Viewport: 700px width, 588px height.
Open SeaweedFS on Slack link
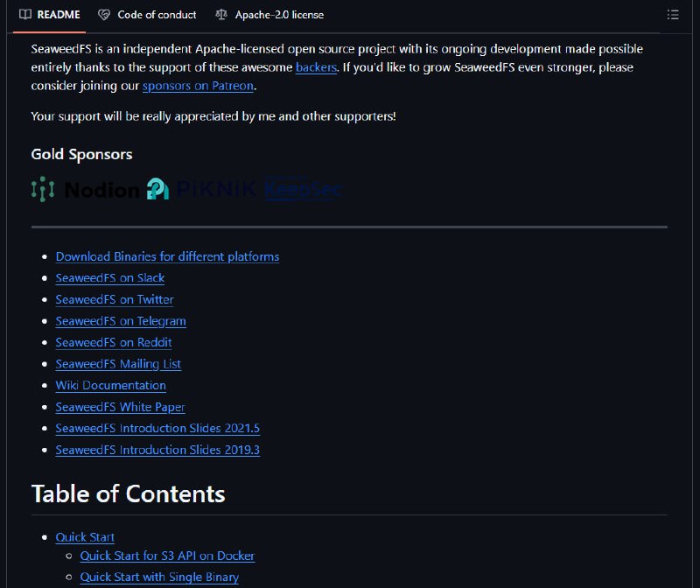[x=110, y=278]
